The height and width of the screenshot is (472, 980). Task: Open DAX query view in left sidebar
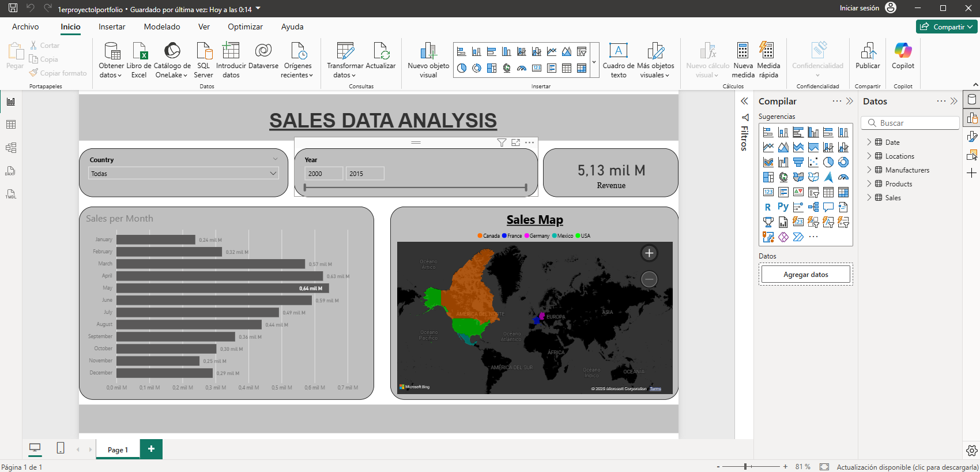click(x=11, y=171)
